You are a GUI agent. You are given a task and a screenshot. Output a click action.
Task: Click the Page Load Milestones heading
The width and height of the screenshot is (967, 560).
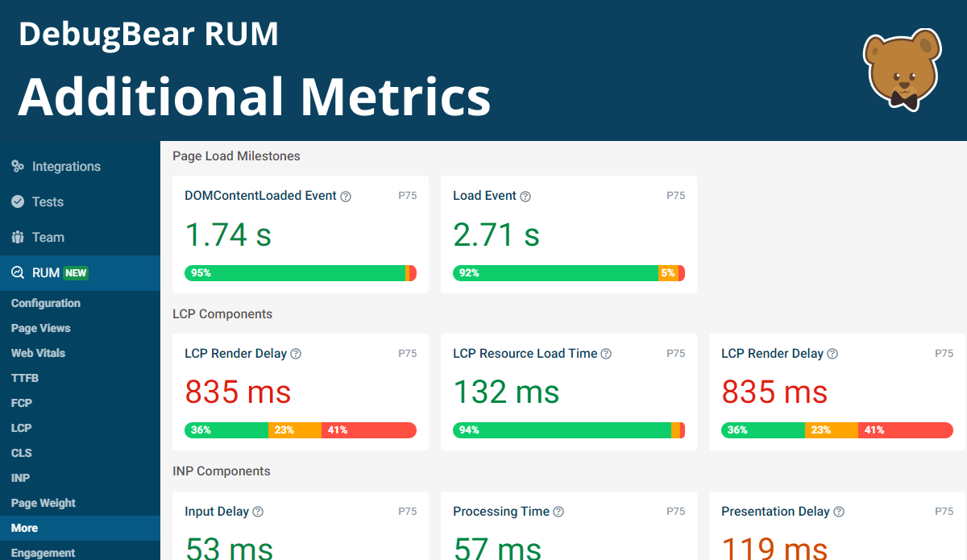[236, 156]
